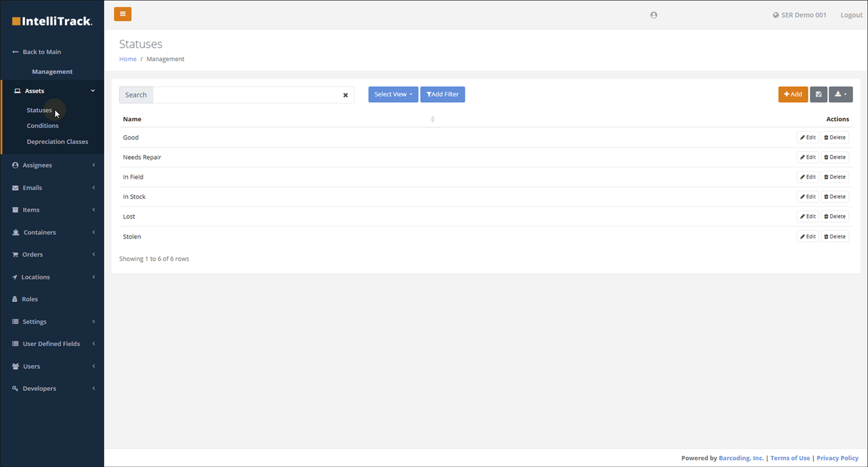Delete the In Field status
This screenshot has height=467, width=868.
(835, 177)
